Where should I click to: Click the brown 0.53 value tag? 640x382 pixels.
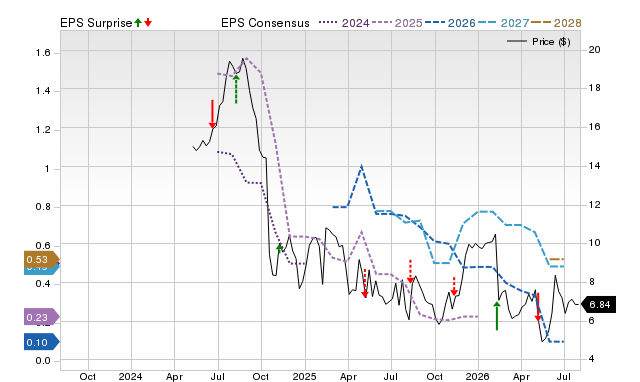42,259
